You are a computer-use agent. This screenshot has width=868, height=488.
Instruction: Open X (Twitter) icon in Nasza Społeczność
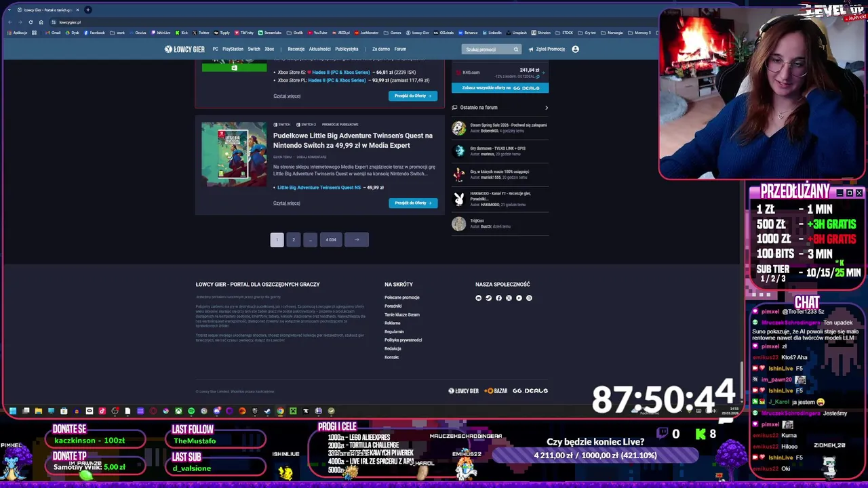click(509, 298)
